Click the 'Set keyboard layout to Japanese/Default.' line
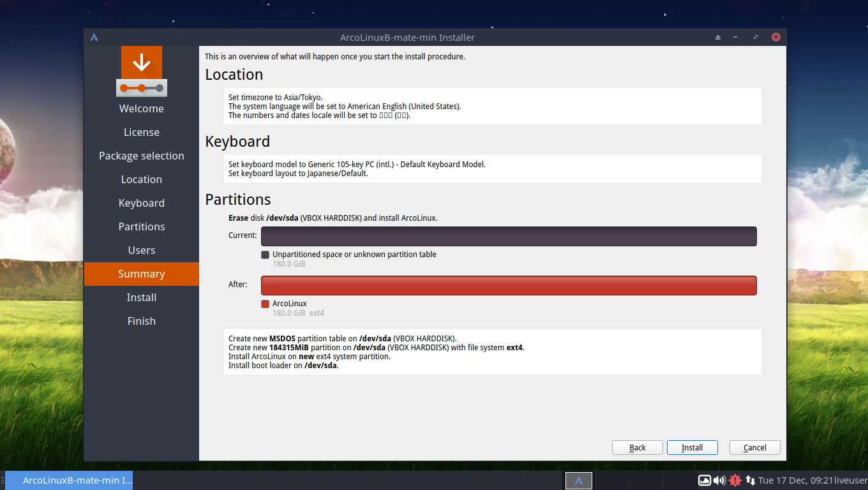Image resolution: width=868 pixels, height=490 pixels. click(x=298, y=174)
